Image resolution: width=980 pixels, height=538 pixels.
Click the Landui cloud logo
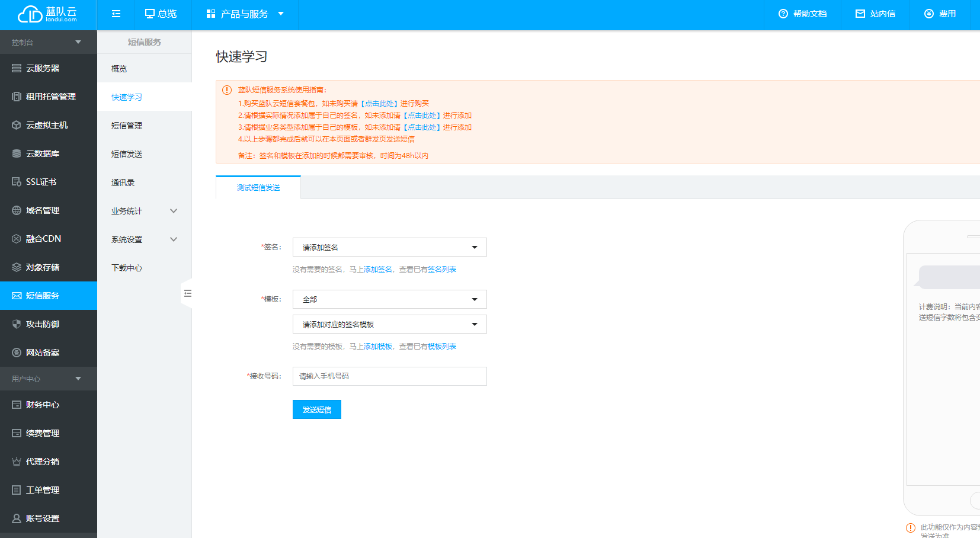pos(47,14)
